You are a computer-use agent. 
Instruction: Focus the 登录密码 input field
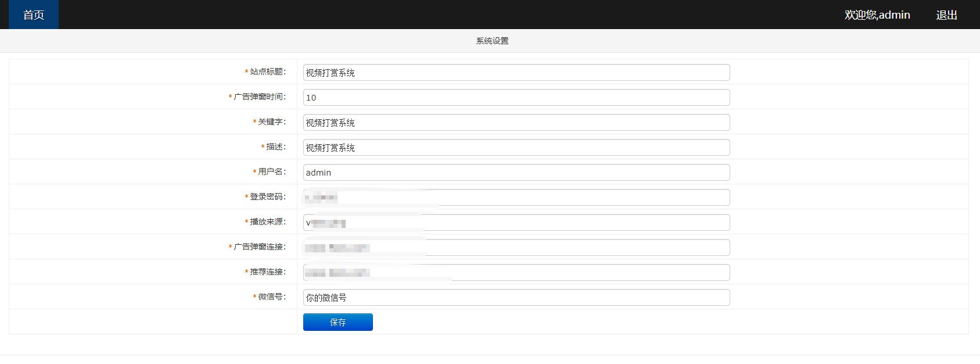[516, 198]
